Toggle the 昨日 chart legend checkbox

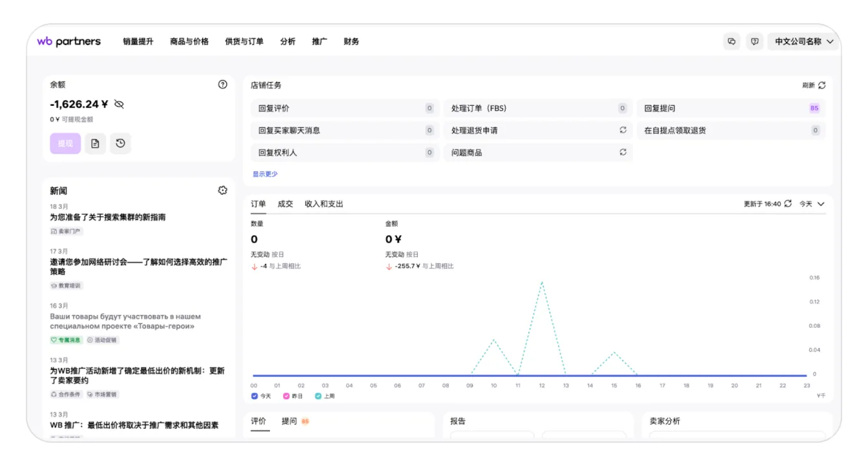286,396
